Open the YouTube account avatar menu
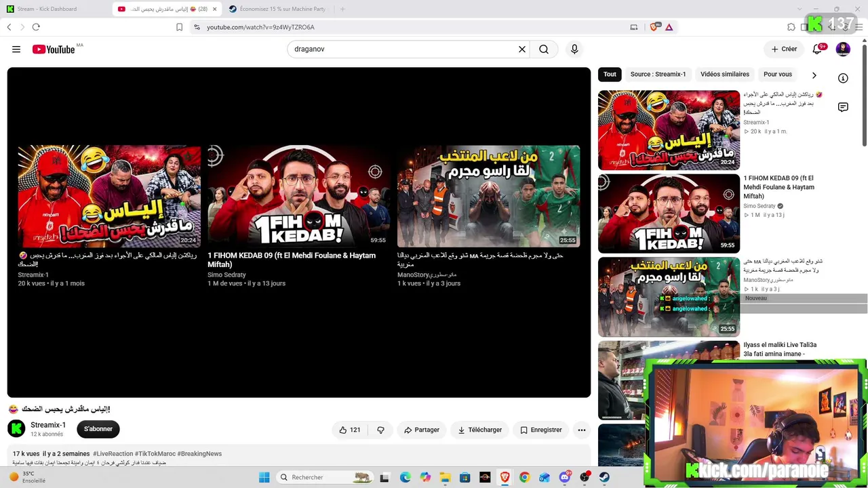Image resolution: width=868 pixels, height=488 pixels. [843, 49]
